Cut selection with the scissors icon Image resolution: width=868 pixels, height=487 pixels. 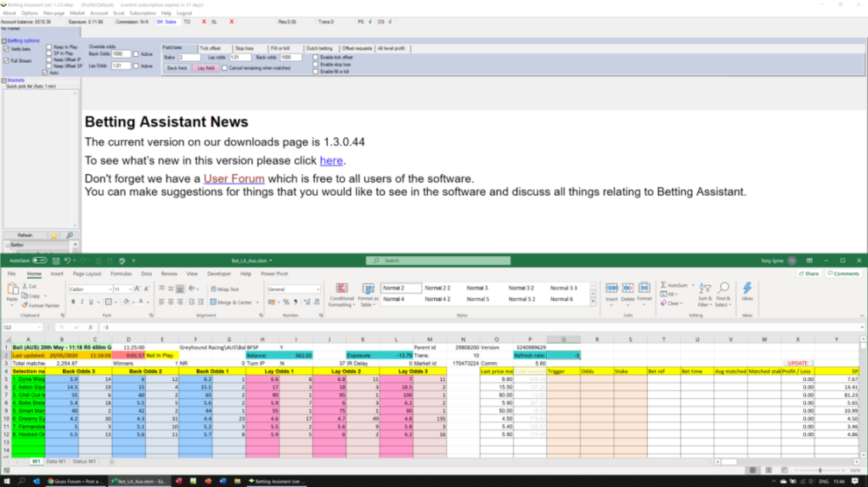pyautogui.click(x=25, y=286)
